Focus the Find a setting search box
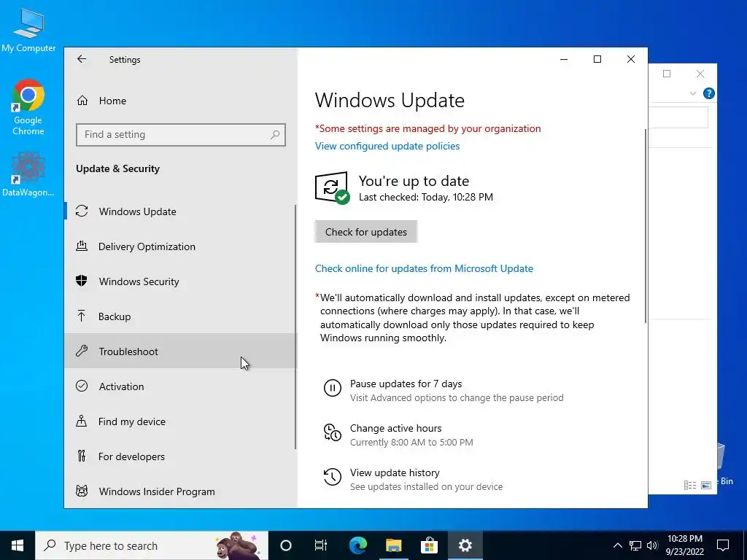The height and width of the screenshot is (560, 747). click(x=181, y=135)
